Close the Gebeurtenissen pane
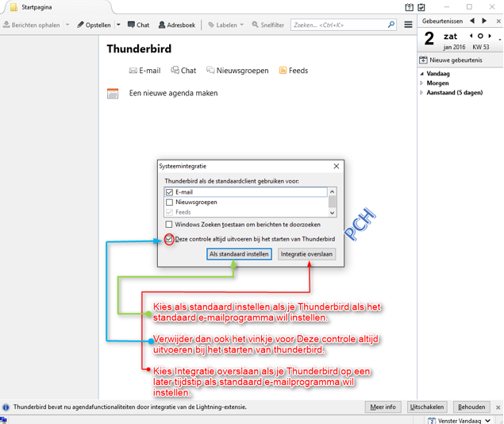 [x=498, y=21]
